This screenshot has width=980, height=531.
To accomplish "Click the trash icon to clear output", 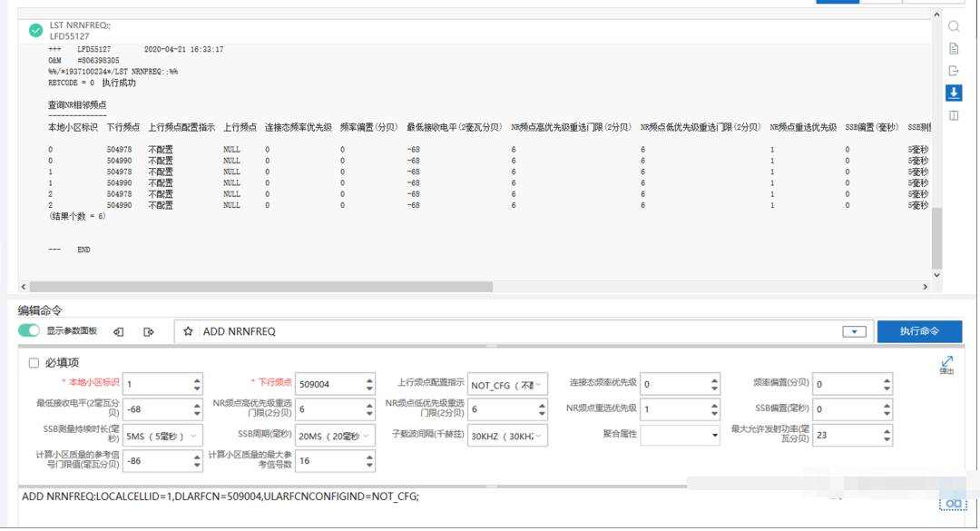I will [x=954, y=116].
